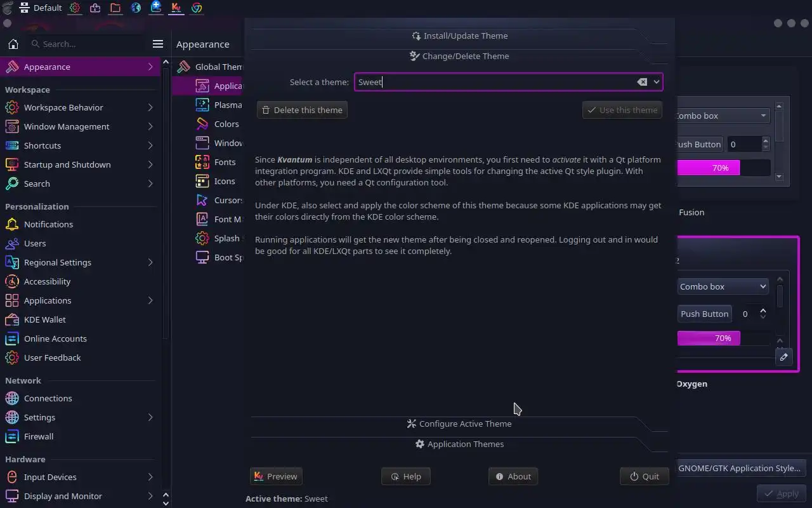Open Kvantum Help button
The height and width of the screenshot is (508, 812).
406,476
